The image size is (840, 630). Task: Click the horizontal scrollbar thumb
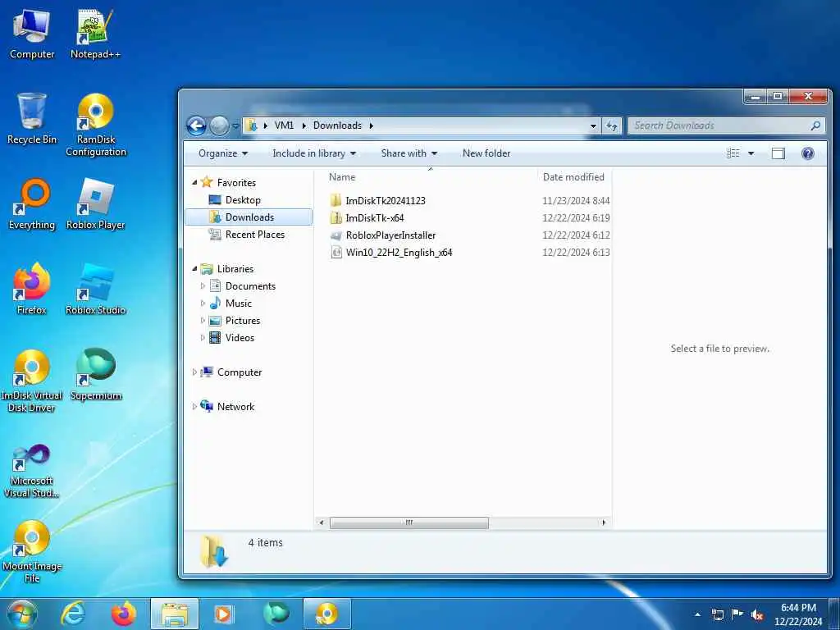point(409,523)
